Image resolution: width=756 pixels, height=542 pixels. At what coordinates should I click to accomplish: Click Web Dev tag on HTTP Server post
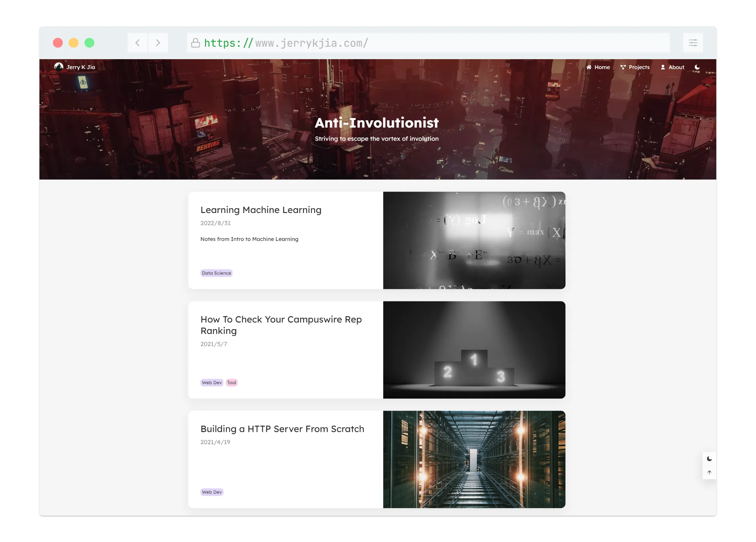point(212,492)
